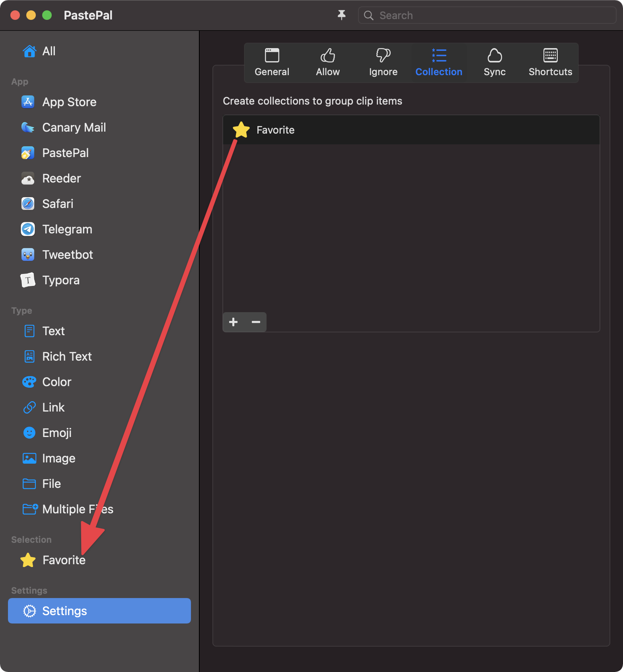Pin the PastePal window
Viewport: 623px width, 672px height.
pyautogui.click(x=341, y=15)
